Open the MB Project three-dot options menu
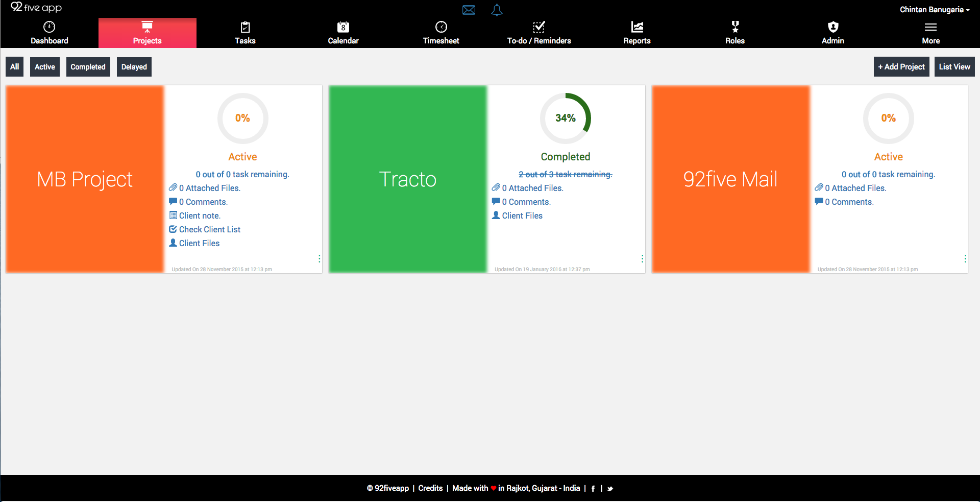 [320, 259]
